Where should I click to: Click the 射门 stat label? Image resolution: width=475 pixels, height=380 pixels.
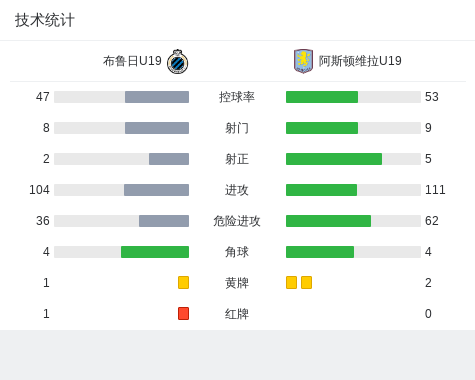pos(237,128)
